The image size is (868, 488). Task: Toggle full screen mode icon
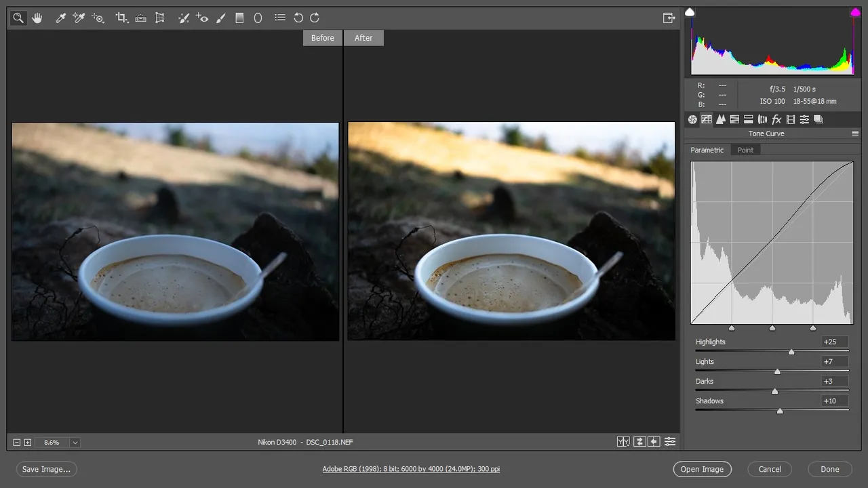(669, 18)
